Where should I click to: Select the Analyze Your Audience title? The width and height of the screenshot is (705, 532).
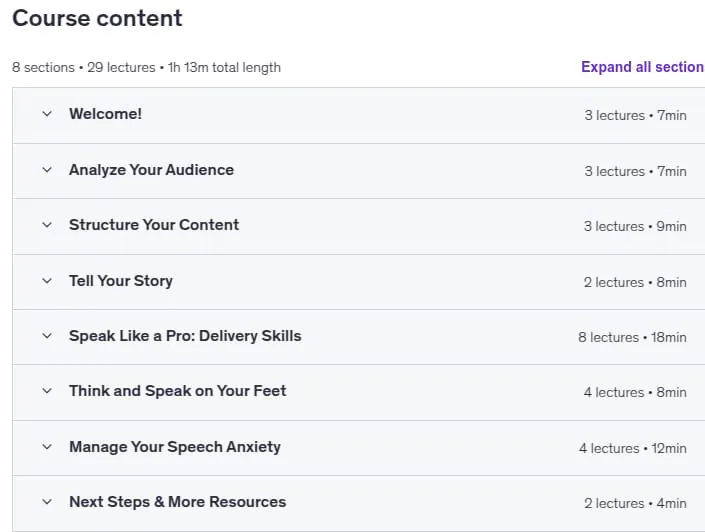point(151,170)
